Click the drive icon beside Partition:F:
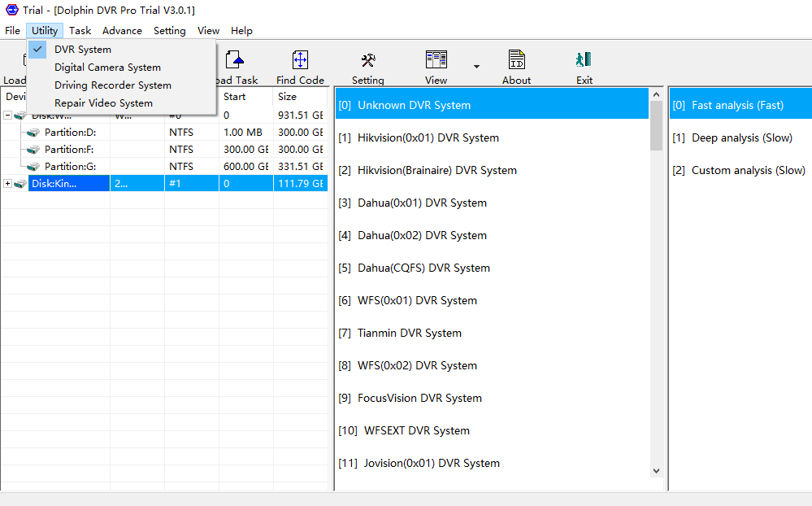This screenshot has height=506, width=812. (x=33, y=150)
